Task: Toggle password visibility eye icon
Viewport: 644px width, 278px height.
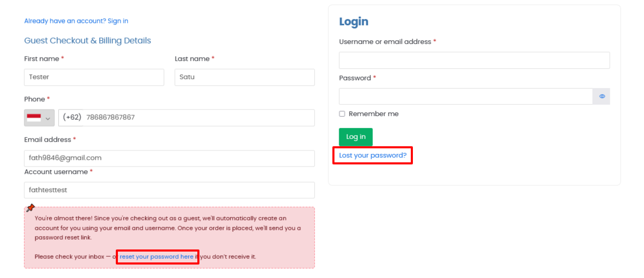Action: point(602,96)
